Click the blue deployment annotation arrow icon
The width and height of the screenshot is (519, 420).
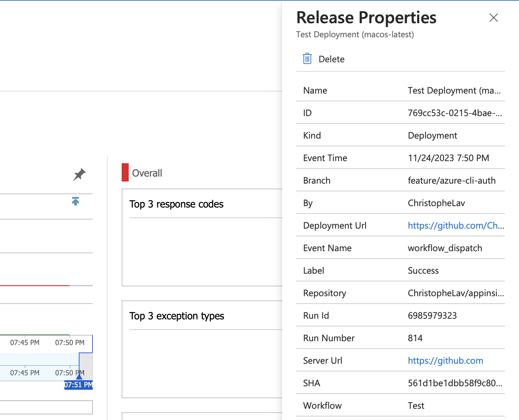point(75,201)
